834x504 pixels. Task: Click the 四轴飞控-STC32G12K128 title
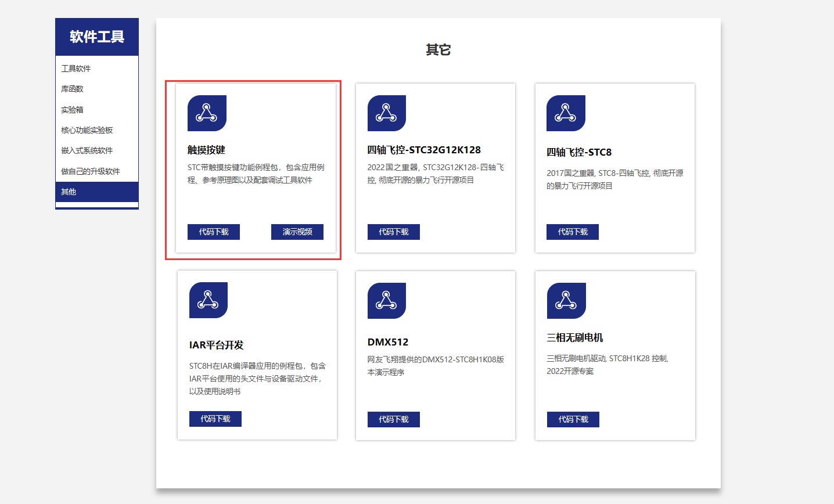(424, 150)
